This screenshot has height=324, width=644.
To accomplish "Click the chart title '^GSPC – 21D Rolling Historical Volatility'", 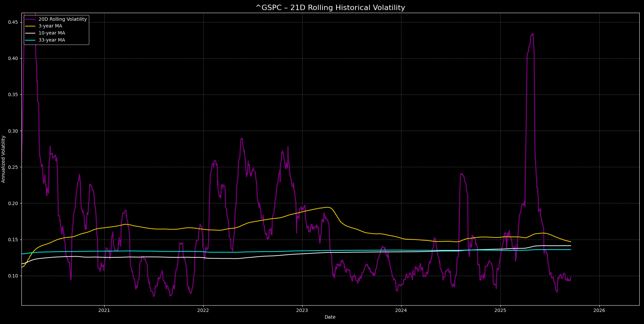I will tap(330, 8).
